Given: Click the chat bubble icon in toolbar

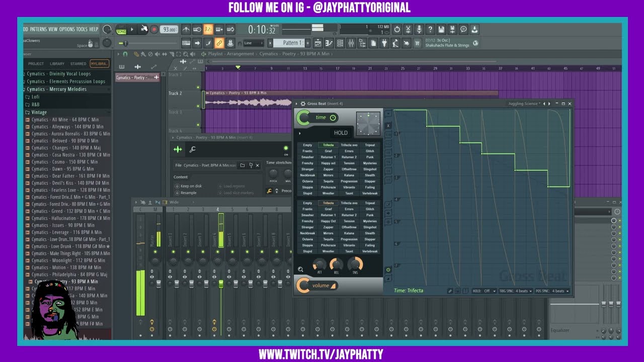Looking at the screenshot, I should click(463, 30).
